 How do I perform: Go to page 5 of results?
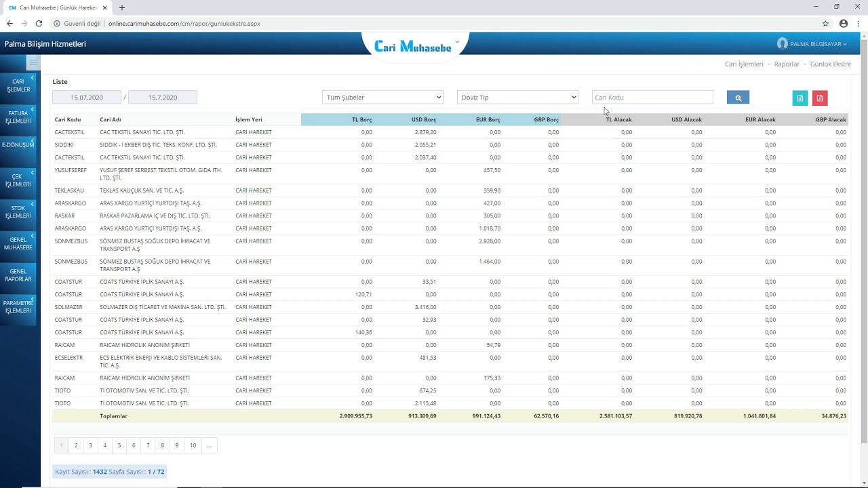tap(119, 445)
